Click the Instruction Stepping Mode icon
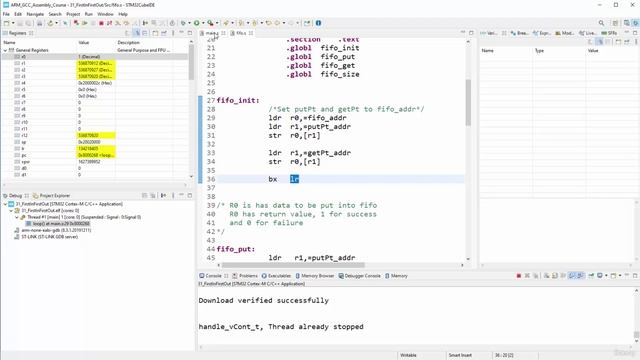This screenshot has height=360, width=640. pyautogui.click(x=145, y=23)
